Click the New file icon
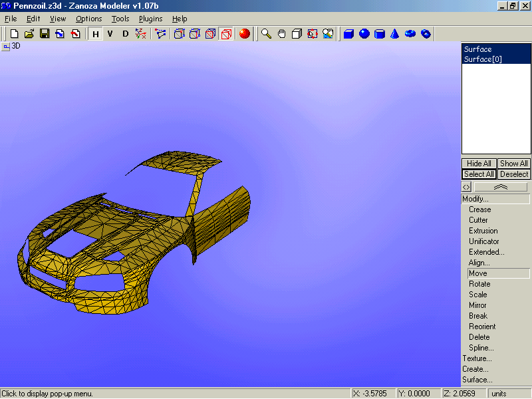Viewport: 532px width, 399px height. 14,34
